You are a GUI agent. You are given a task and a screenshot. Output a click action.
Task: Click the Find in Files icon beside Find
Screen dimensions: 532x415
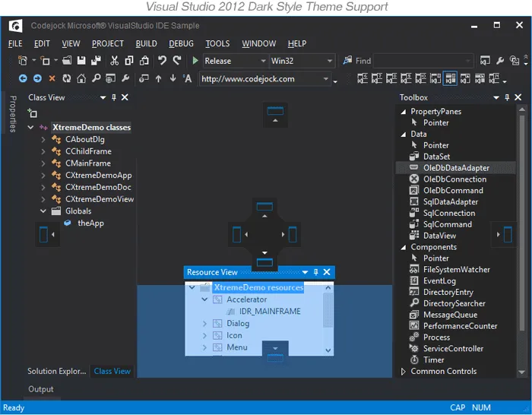(x=347, y=61)
